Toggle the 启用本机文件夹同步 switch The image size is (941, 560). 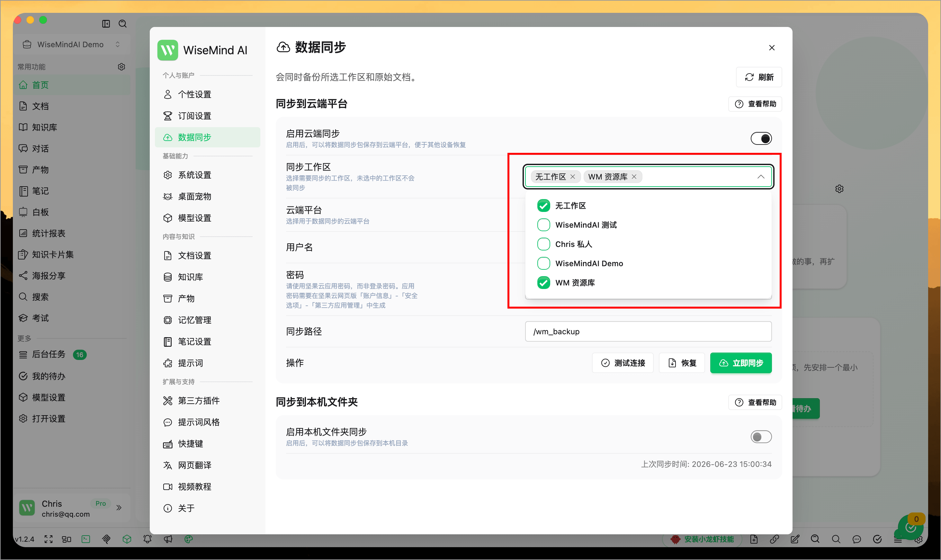click(761, 437)
